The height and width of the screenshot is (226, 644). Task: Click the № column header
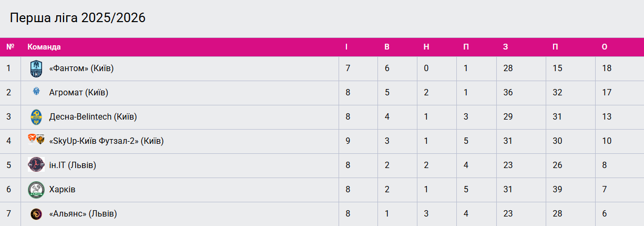click(10, 47)
